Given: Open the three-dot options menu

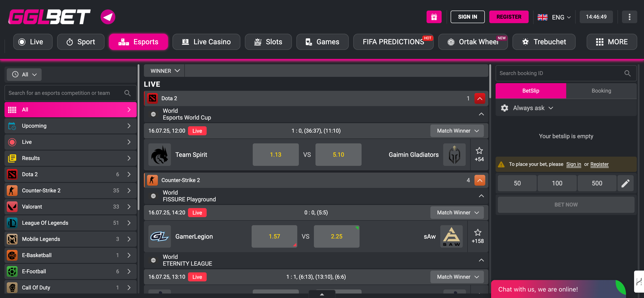Looking at the screenshot, I should [629, 17].
